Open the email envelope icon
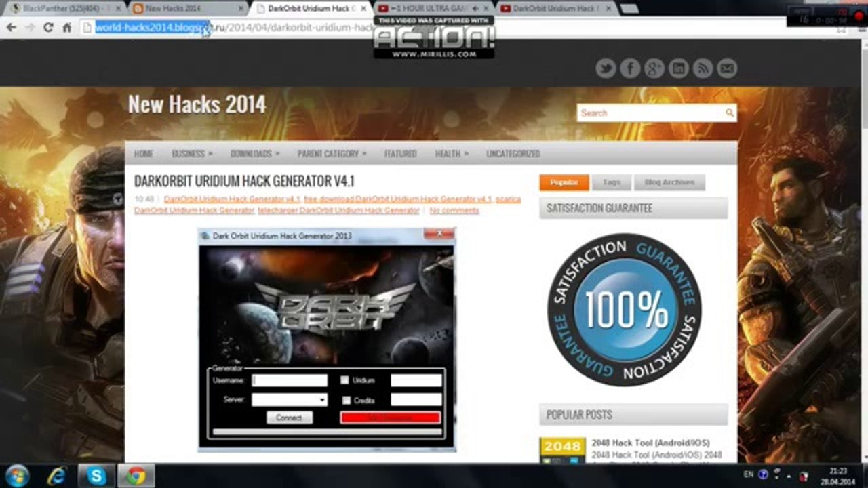This screenshot has width=868, height=488. (727, 68)
